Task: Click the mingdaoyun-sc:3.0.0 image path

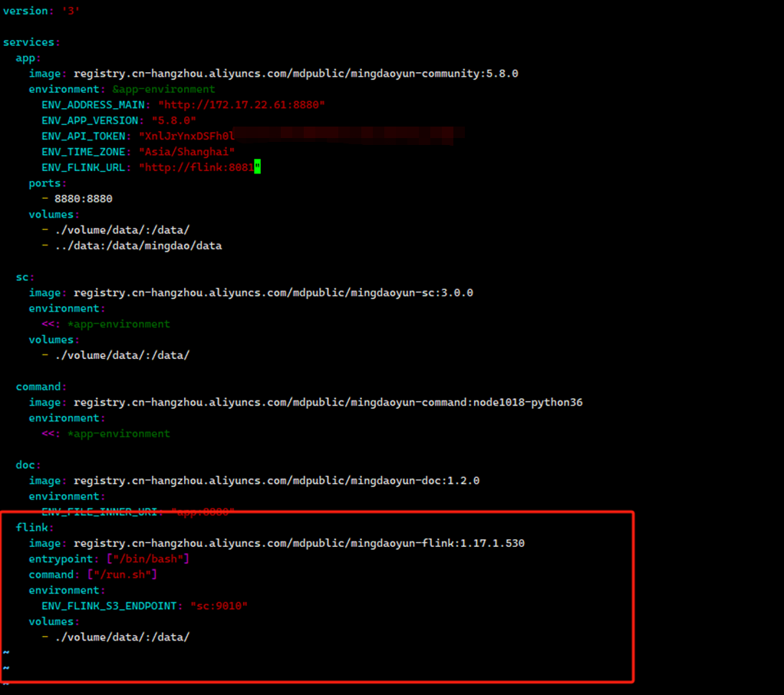Action: [274, 293]
